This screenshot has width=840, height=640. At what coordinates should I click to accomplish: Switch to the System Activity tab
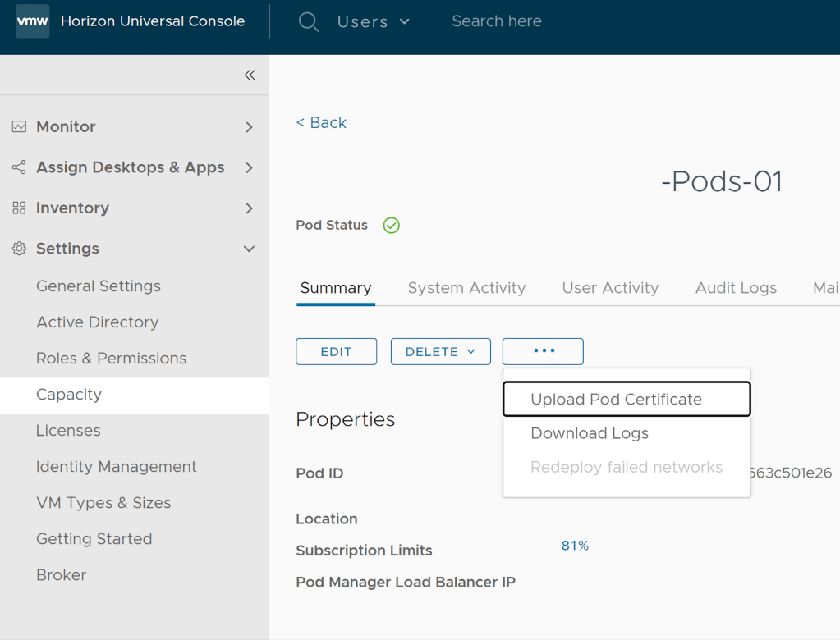pyautogui.click(x=466, y=288)
